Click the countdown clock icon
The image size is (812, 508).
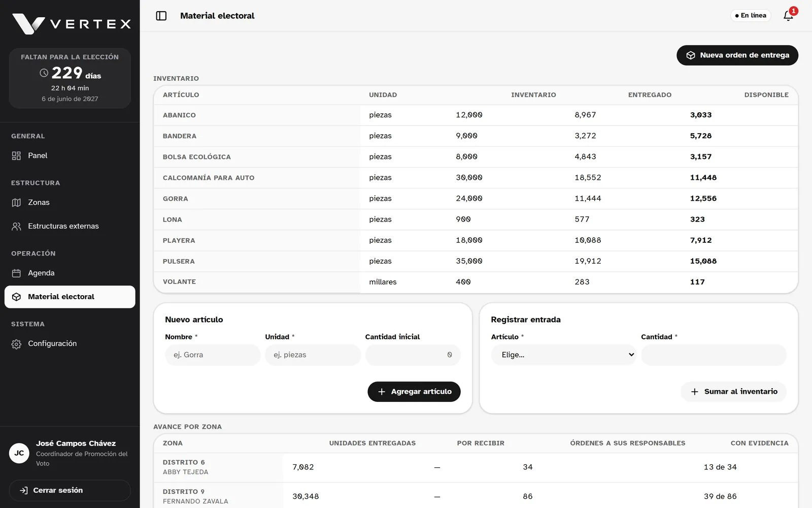(x=44, y=73)
